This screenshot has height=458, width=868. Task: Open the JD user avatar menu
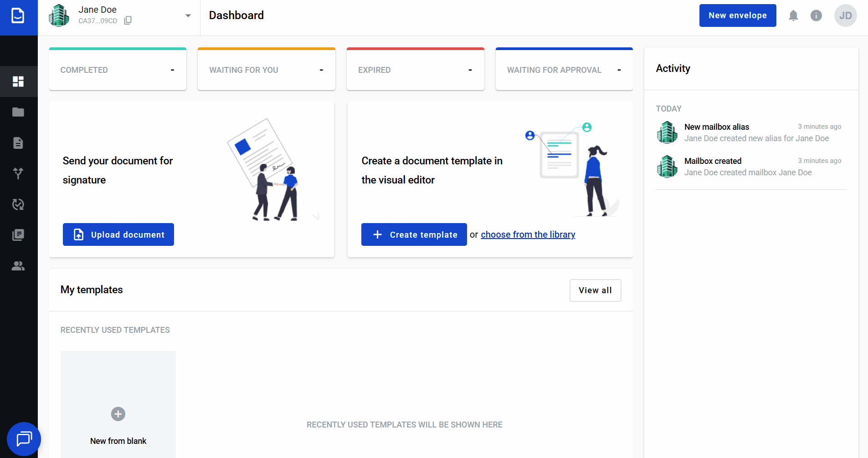[845, 15]
